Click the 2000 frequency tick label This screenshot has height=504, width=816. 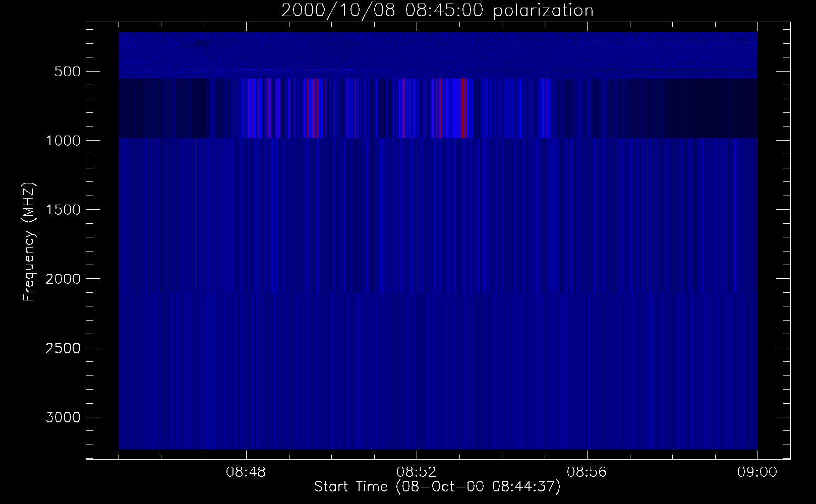63,279
